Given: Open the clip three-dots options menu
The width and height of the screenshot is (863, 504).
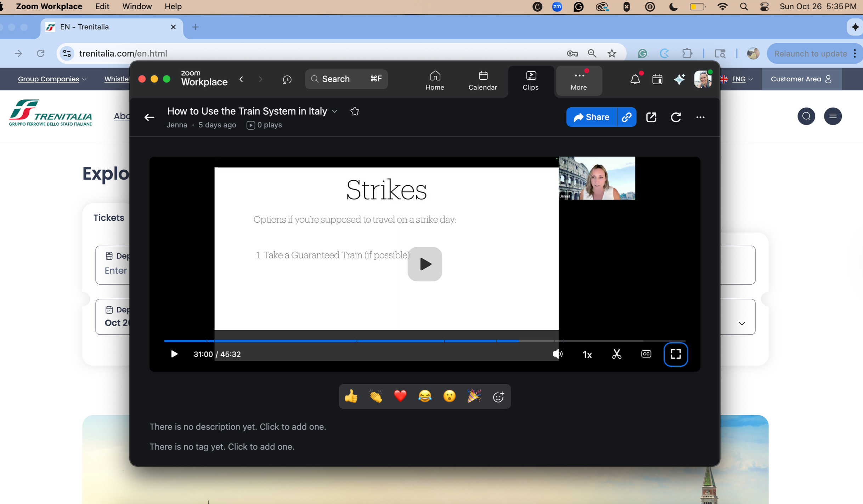Looking at the screenshot, I should pos(700,117).
